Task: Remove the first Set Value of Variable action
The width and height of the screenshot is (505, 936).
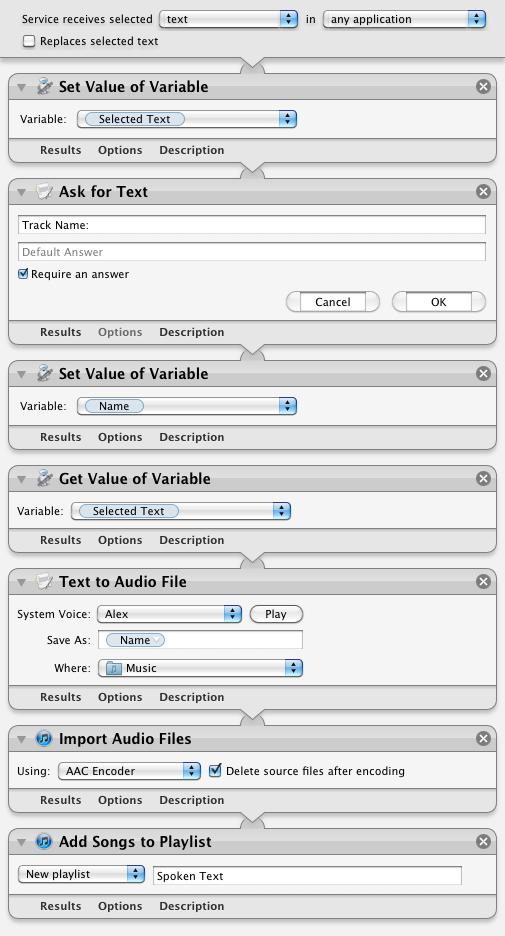Action: pyautogui.click(x=484, y=87)
